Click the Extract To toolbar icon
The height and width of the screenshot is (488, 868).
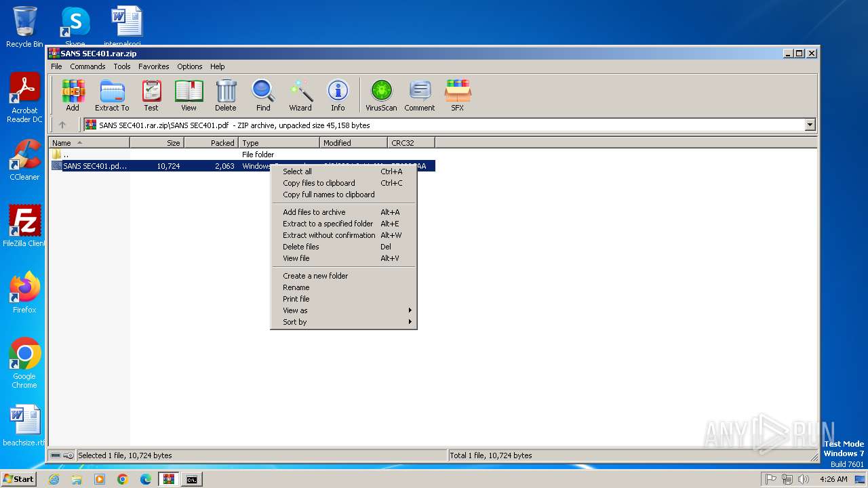112,95
